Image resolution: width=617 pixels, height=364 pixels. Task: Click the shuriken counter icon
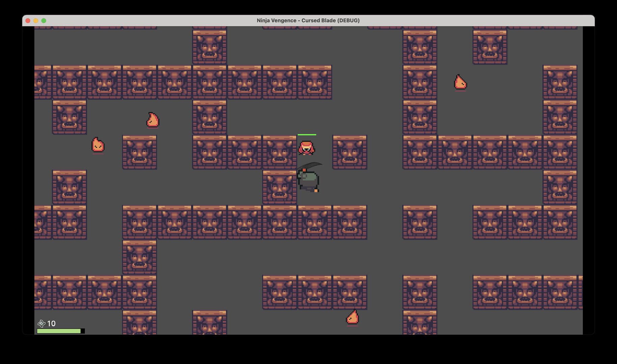click(x=42, y=324)
